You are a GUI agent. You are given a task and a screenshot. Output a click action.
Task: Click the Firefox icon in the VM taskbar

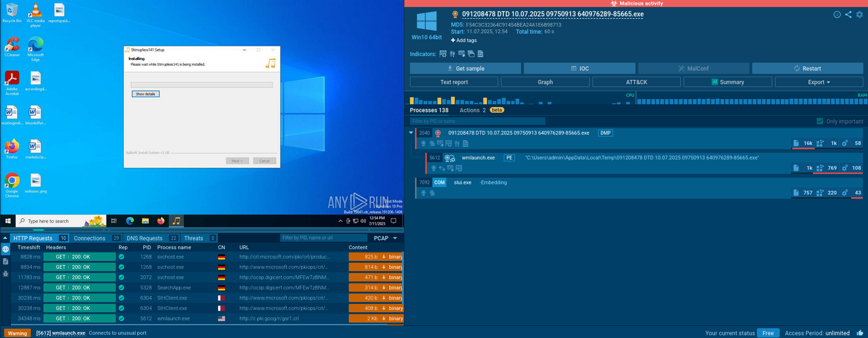click(x=161, y=221)
